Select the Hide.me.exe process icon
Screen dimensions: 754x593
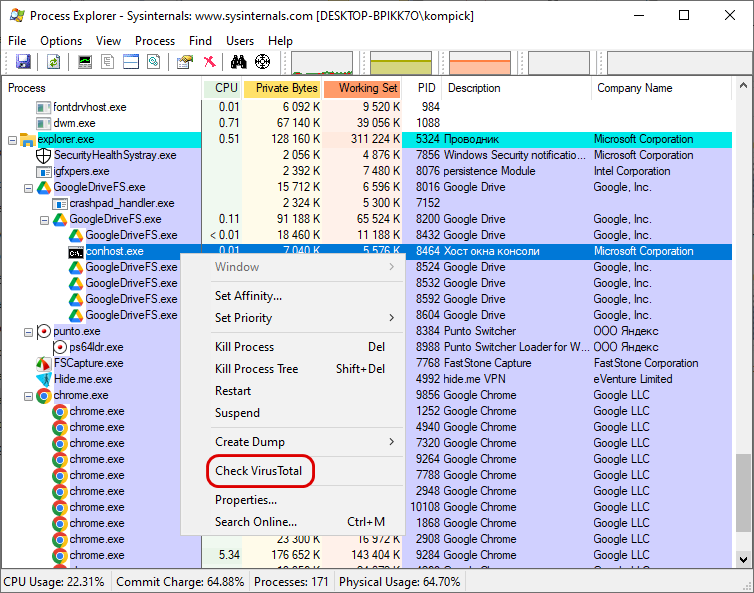[44, 379]
